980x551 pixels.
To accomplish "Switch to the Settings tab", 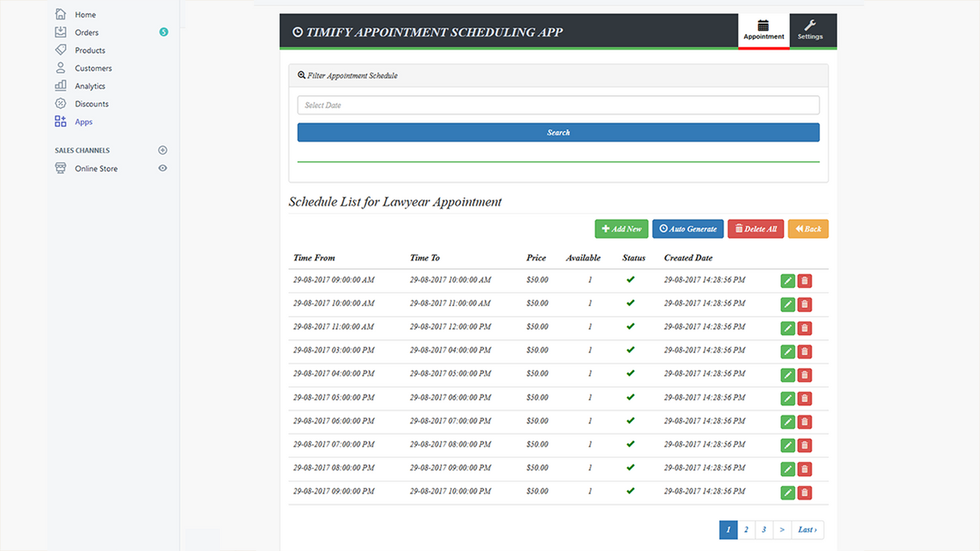I will (x=810, y=31).
